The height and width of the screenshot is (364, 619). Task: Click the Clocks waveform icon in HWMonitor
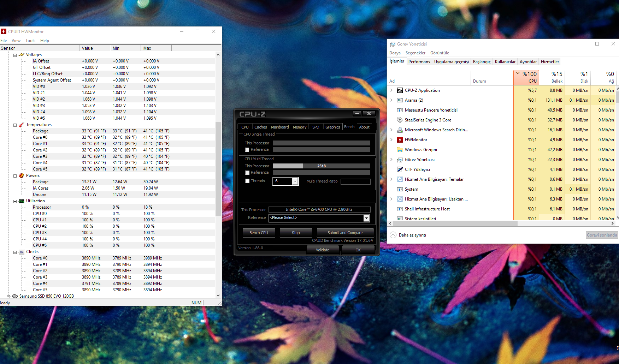pos(22,252)
